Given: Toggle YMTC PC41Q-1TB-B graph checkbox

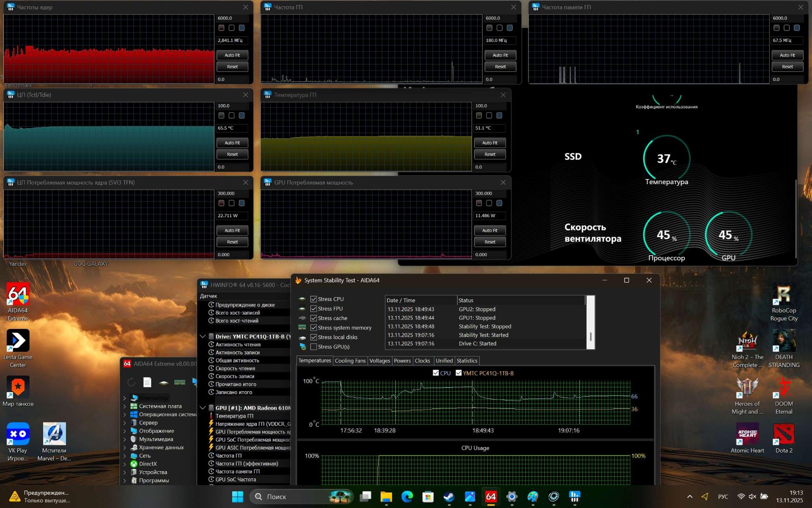Looking at the screenshot, I should 458,373.
